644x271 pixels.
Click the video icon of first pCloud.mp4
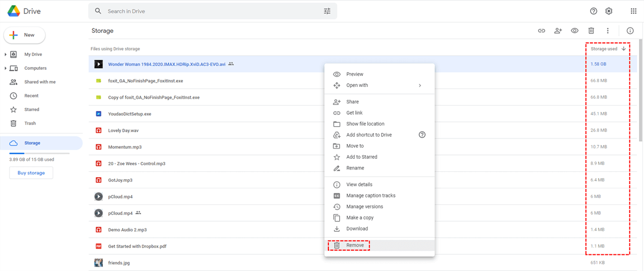[x=99, y=196]
